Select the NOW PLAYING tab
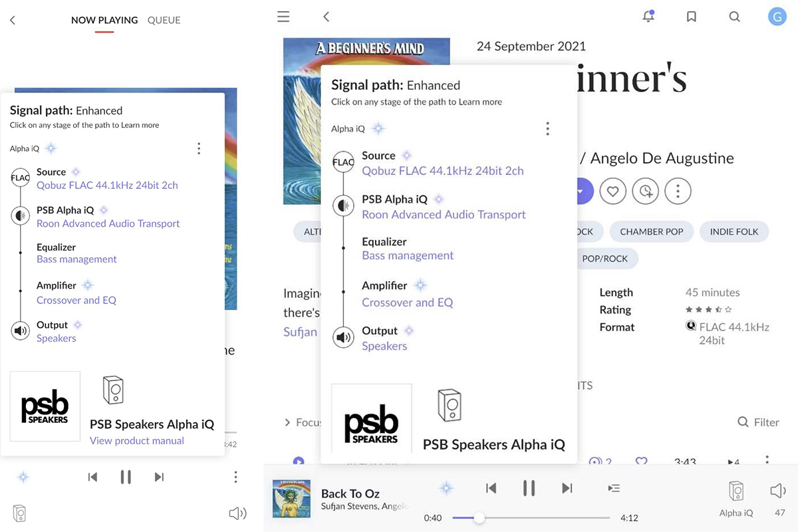The image size is (798, 532). click(104, 20)
